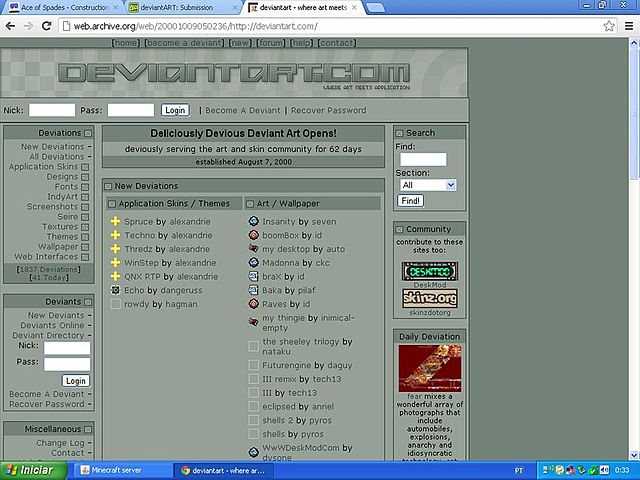Click the sheeley trilogy placeholder box

pos(253,346)
